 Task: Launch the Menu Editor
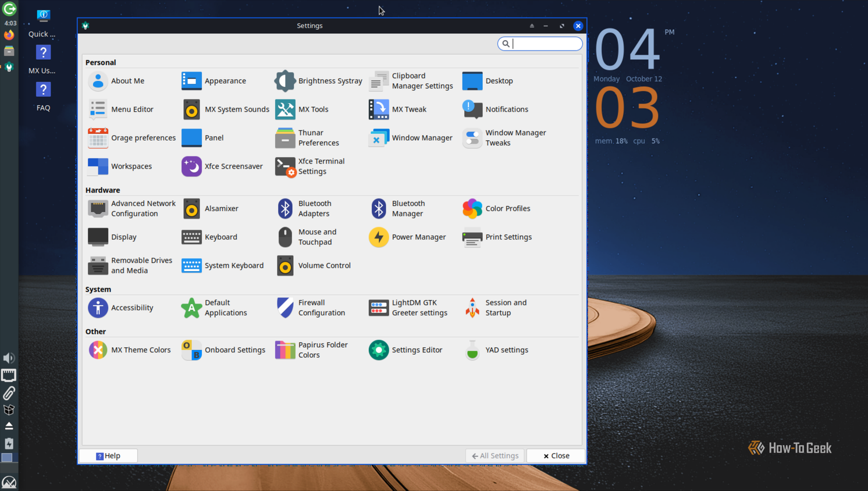point(121,109)
